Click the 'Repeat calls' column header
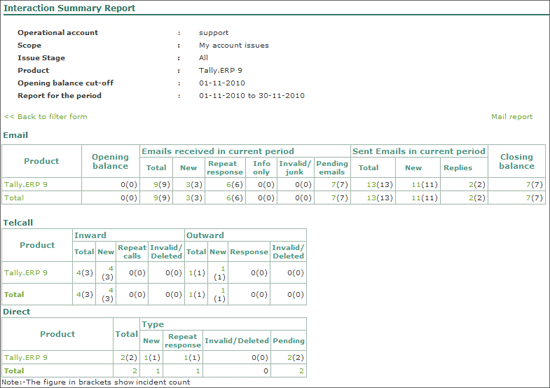Viewport: 550px width, 388px height. (x=132, y=252)
